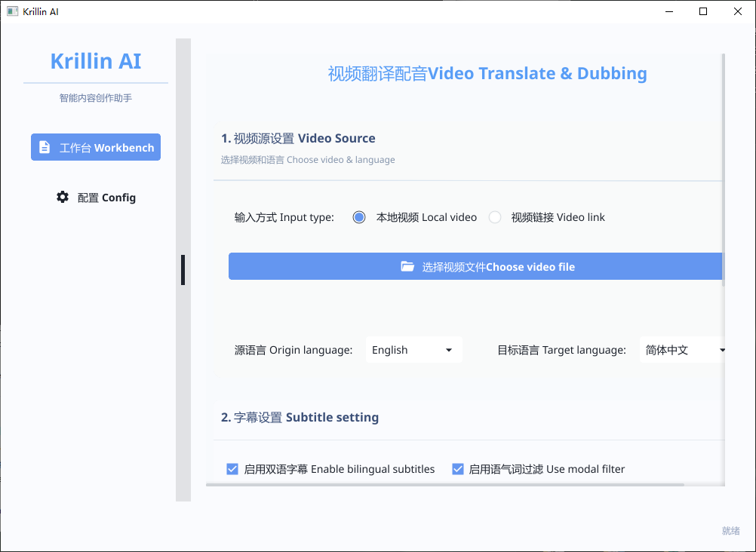
Task: Select the Local video input type
Action: 358,216
